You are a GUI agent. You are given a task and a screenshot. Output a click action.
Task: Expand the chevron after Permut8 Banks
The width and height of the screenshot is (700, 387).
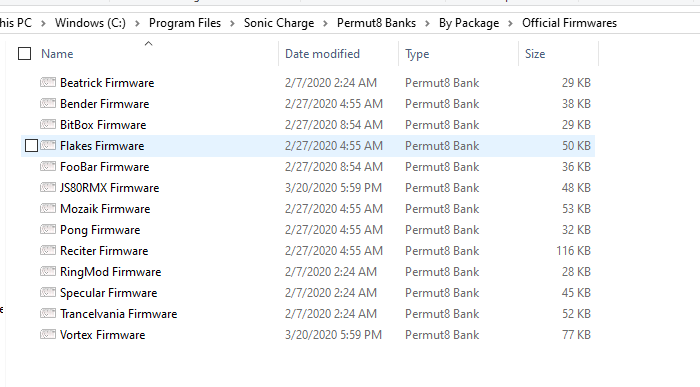[427, 23]
